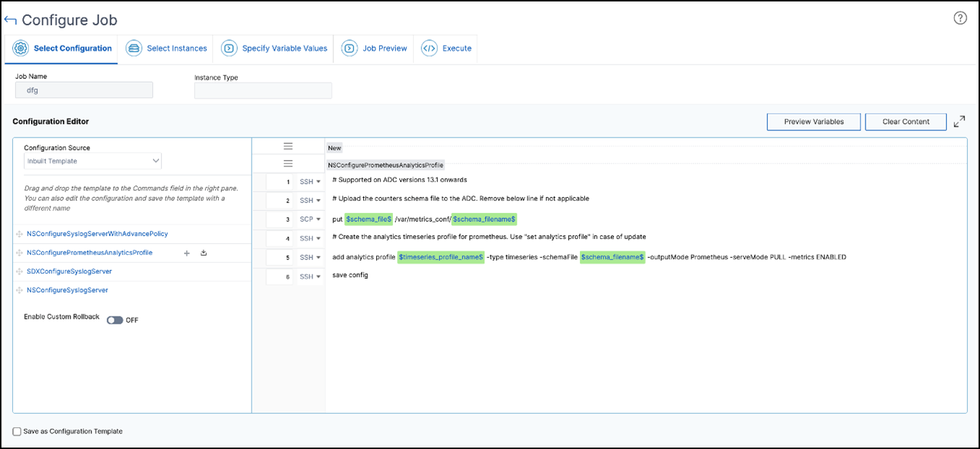Check Save as Configuration Template

tap(17, 432)
